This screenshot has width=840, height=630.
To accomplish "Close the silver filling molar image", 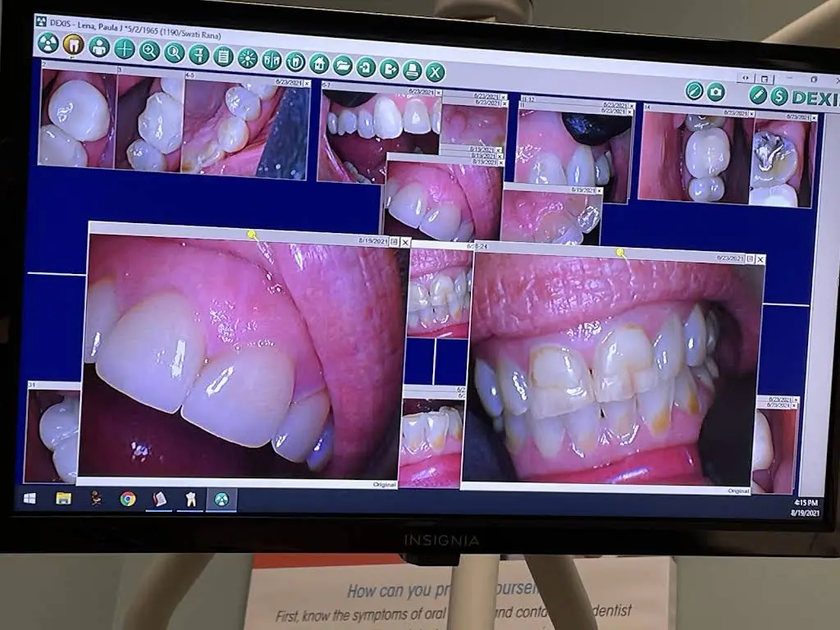I will tap(815, 117).
